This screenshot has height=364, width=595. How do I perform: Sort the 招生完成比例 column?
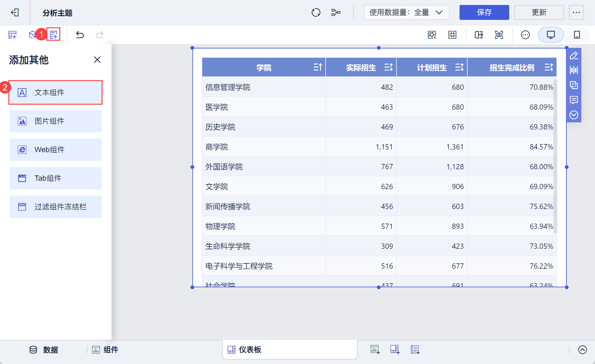[549, 67]
